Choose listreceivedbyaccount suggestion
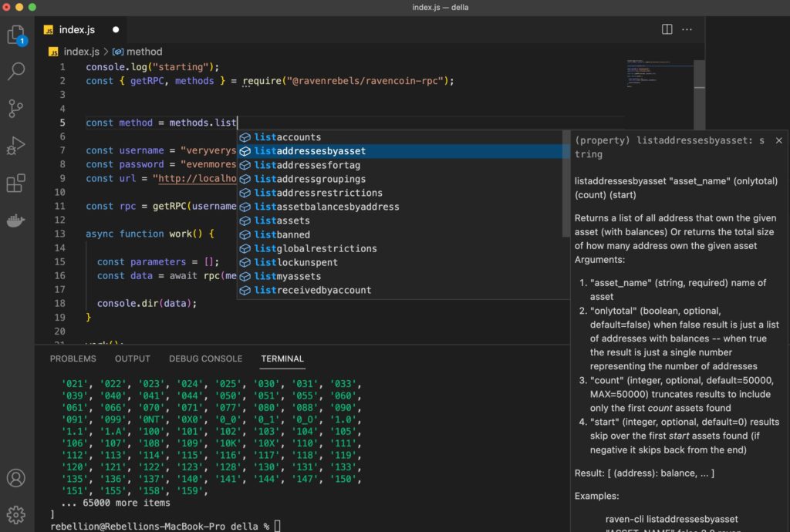The width and height of the screenshot is (790, 532). pos(400,291)
